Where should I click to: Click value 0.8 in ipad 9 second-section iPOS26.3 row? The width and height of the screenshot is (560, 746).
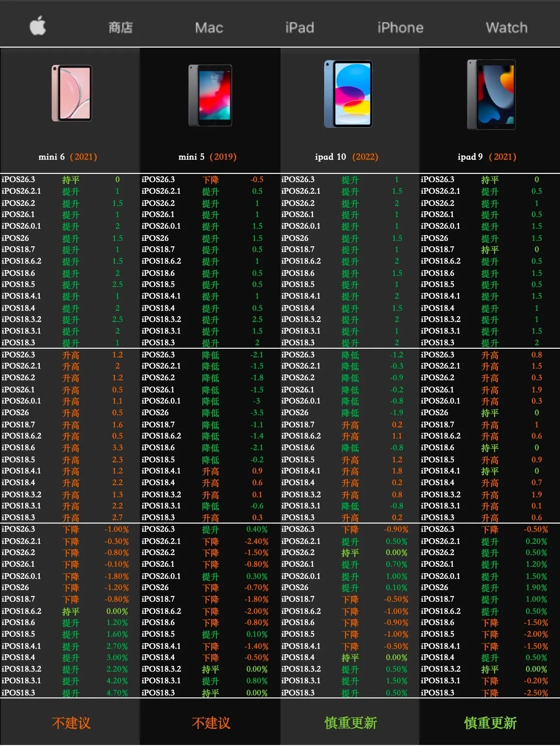(x=537, y=355)
